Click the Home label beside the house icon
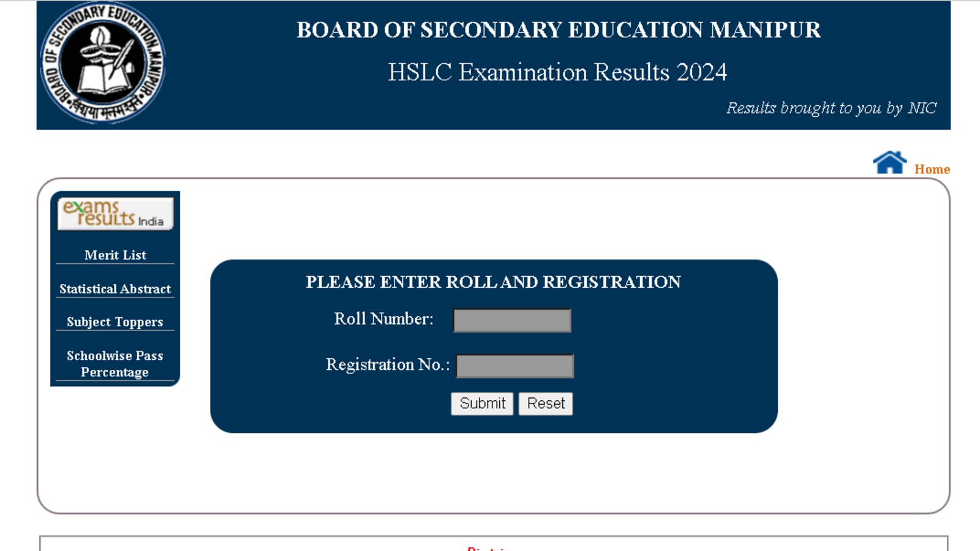980x551 pixels. pos(931,170)
